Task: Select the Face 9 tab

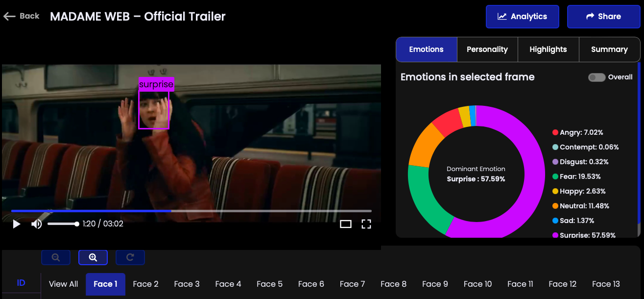Action: pyautogui.click(x=435, y=284)
